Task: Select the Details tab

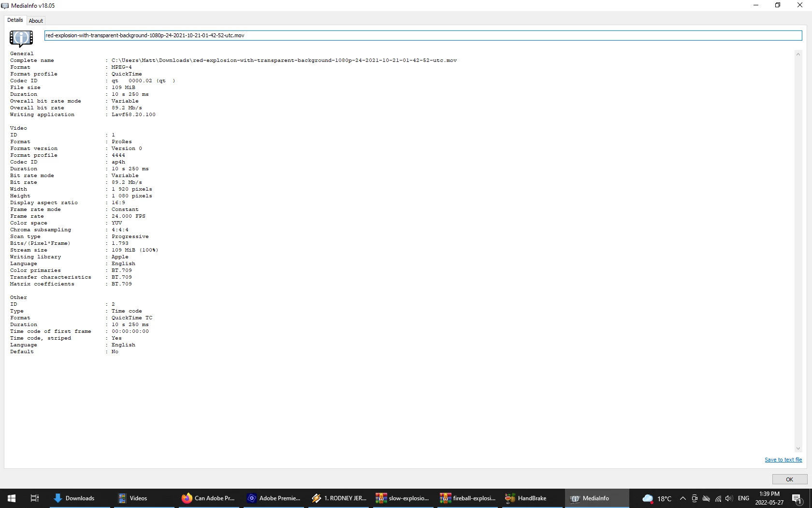Action: coord(15,20)
